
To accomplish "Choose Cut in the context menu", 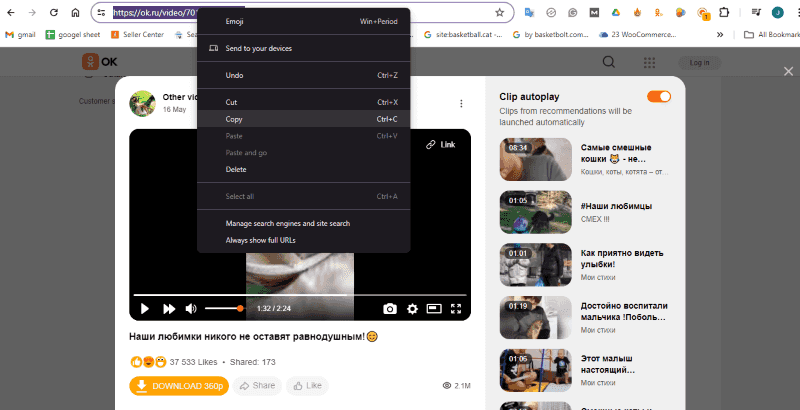I will pyautogui.click(x=231, y=102).
